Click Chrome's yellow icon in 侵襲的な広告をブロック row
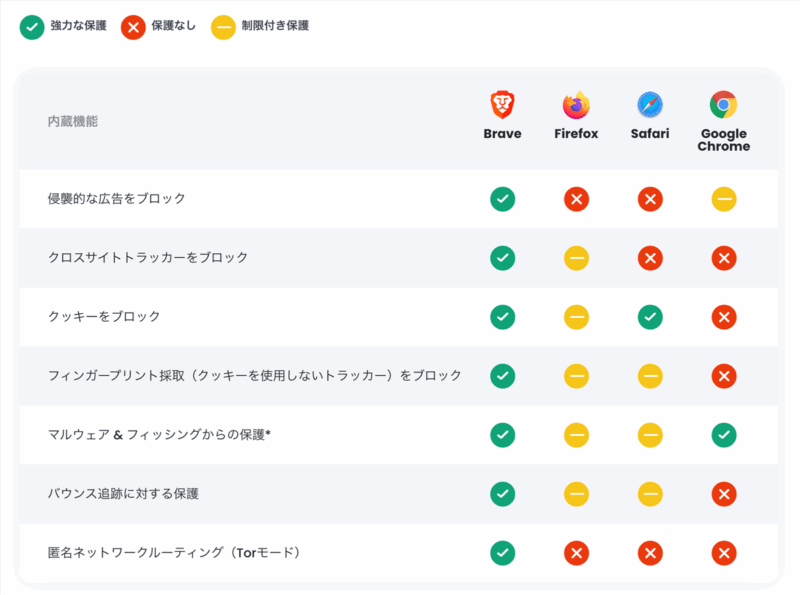Viewport: 800px width, 595px height. pyautogui.click(x=724, y=199)
